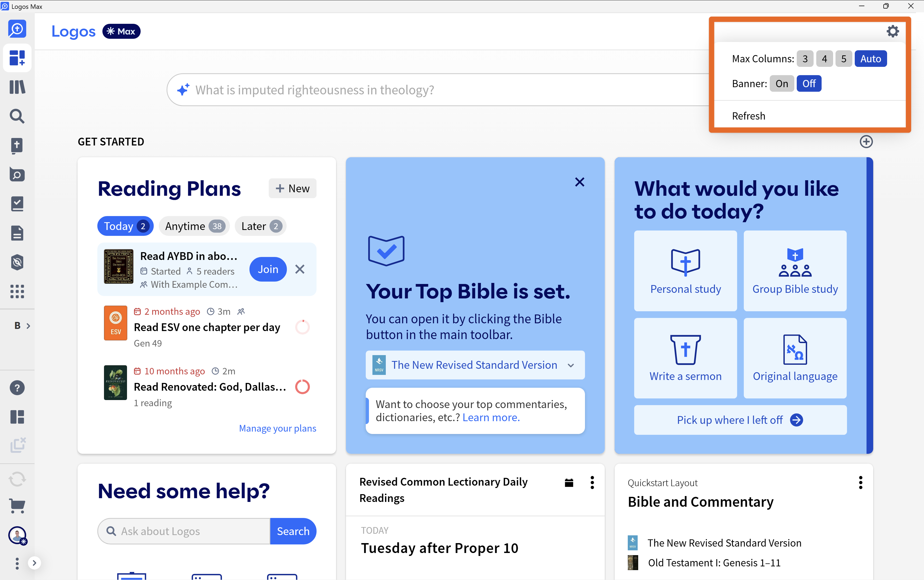
Task: Open the Search magnifier in the sidebar
Action: 17,116
